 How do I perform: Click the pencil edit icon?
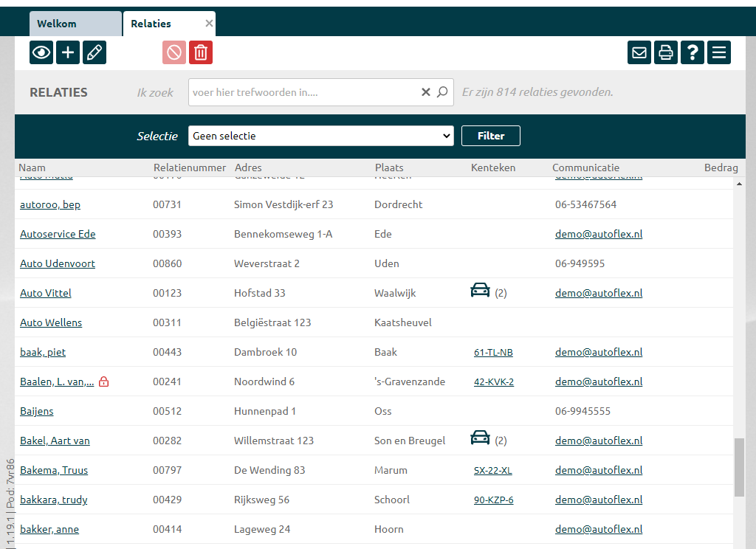[94, 52]
